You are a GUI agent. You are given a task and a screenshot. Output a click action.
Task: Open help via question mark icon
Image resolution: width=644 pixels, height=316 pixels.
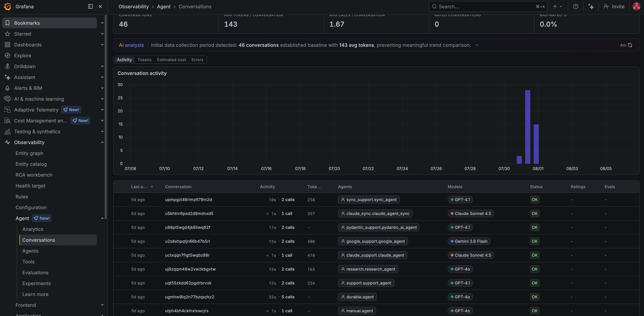tap(576, 6)
